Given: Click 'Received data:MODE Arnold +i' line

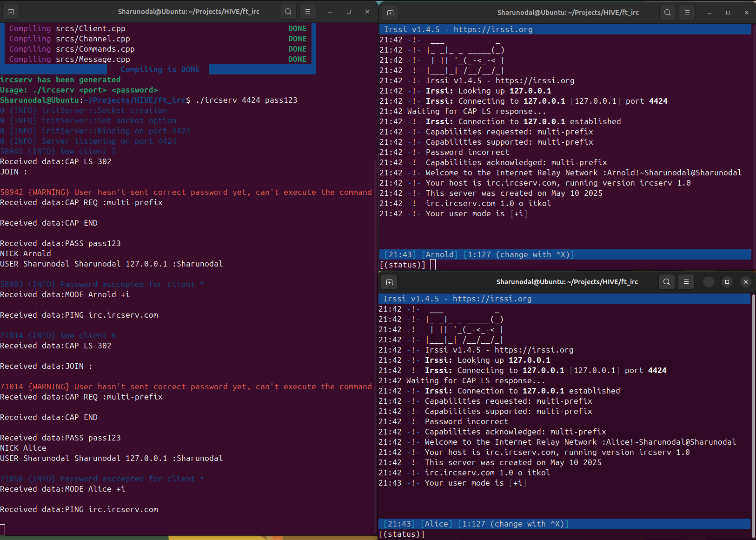Looking at the screenshot, I should tap(65, 294).
